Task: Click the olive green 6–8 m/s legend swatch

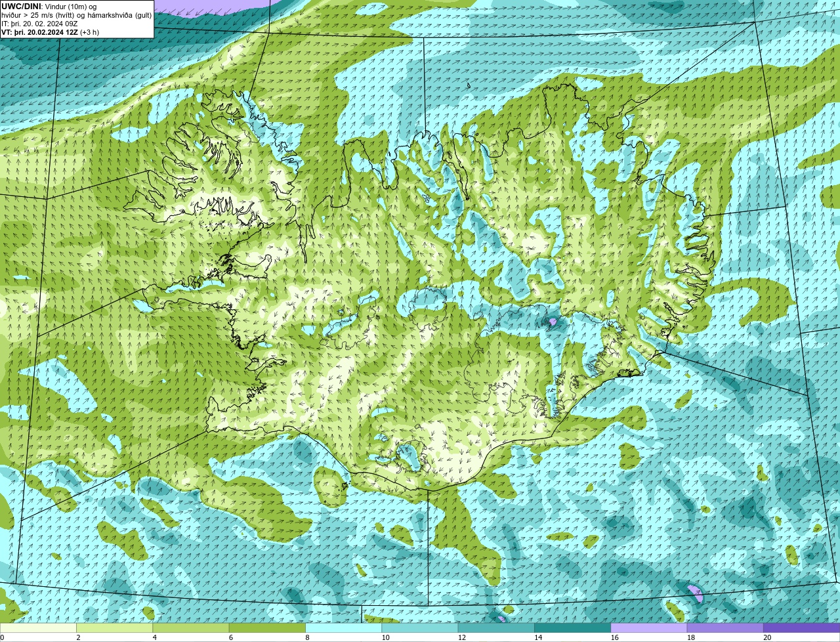Action: pos(267,628)
